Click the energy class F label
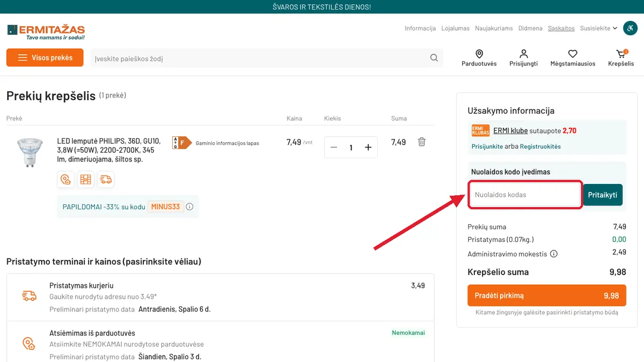The height and width of the screenshot is (362, 644). pyautogui.click(x=181, y=143)
